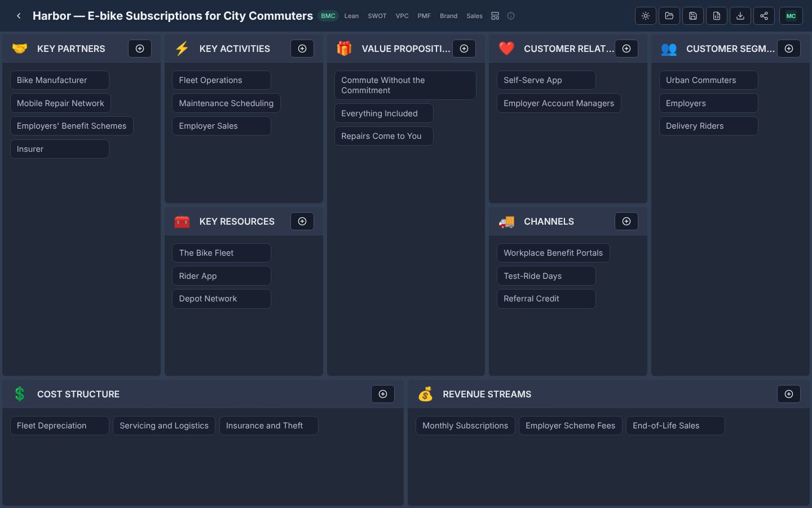The image size is (812, 508).
Task: Open the Monthly Subscriptions revenue card
Action: [465, 426]
